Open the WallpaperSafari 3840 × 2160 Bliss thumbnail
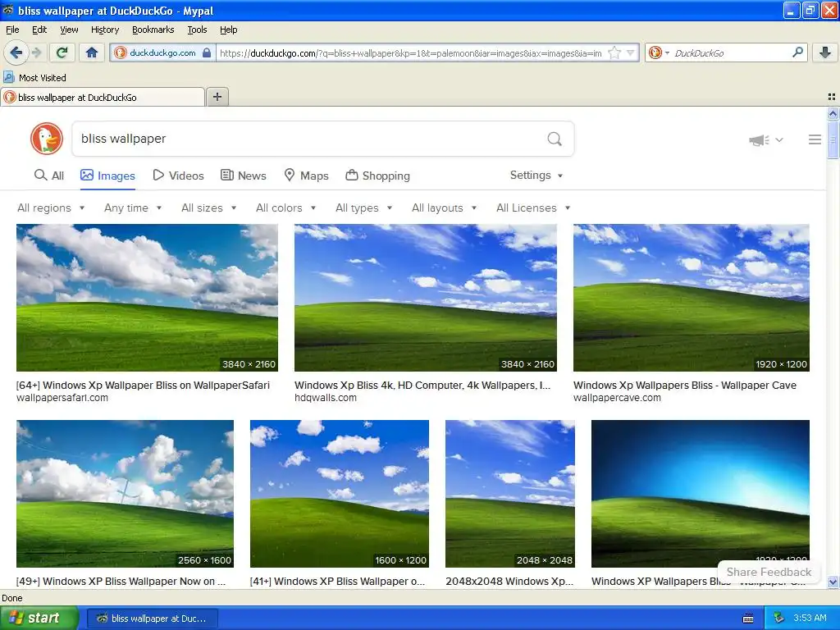Screen dimensions: 840x630 tap(148, 297)
